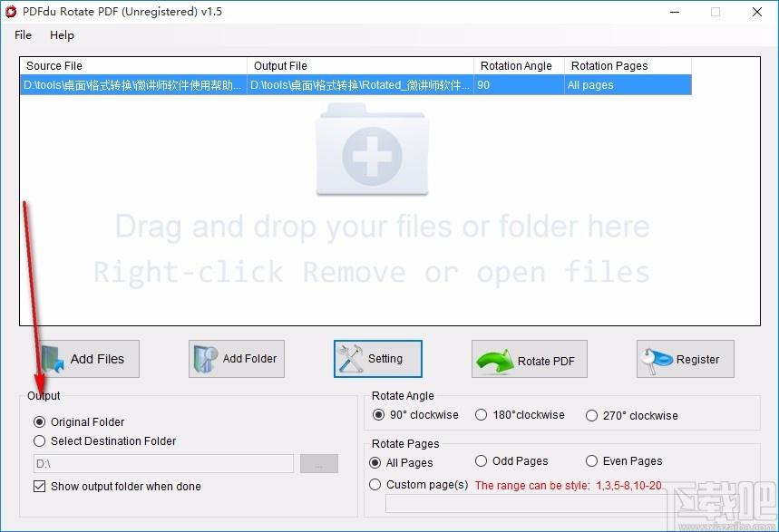Choose Even Pages rotation option
The width and height of the screenshot is (779, 532).
pos(591,461)
